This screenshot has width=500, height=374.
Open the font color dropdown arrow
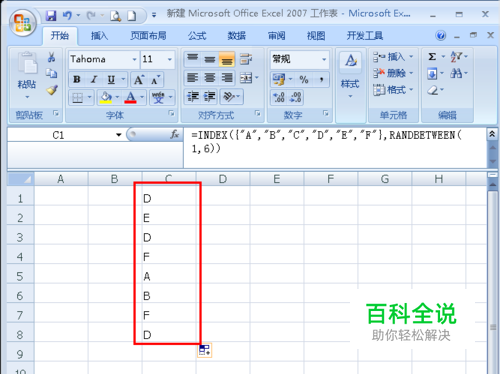142,97
